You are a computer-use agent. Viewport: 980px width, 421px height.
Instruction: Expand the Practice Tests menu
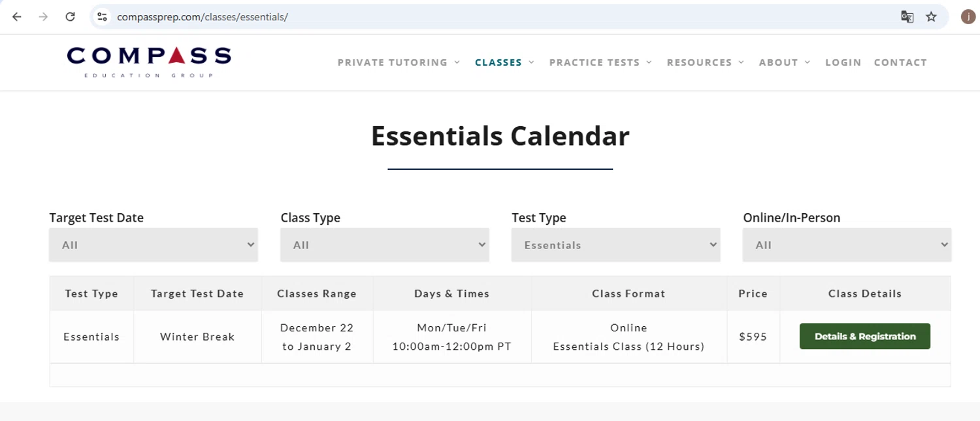[600, 63]
